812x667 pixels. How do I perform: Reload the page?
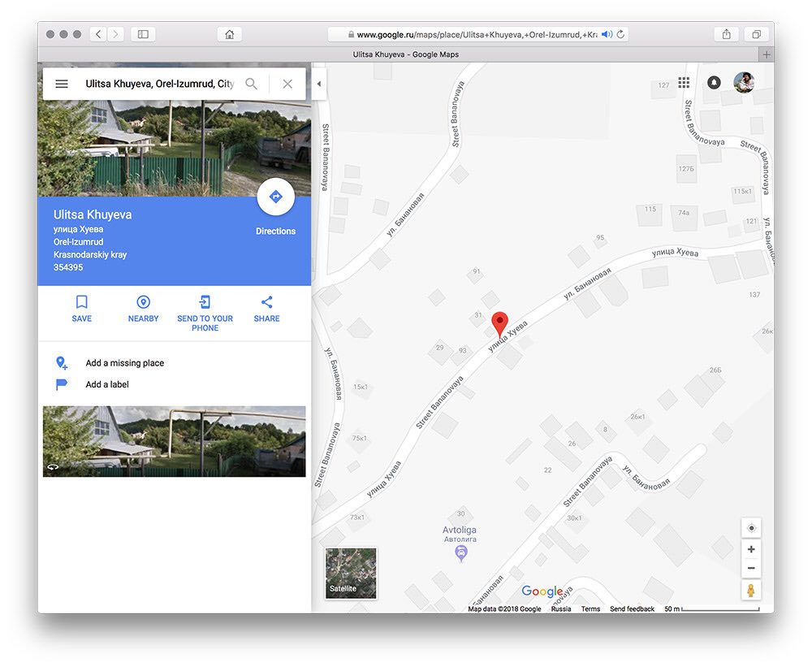[x=620, y=34]
